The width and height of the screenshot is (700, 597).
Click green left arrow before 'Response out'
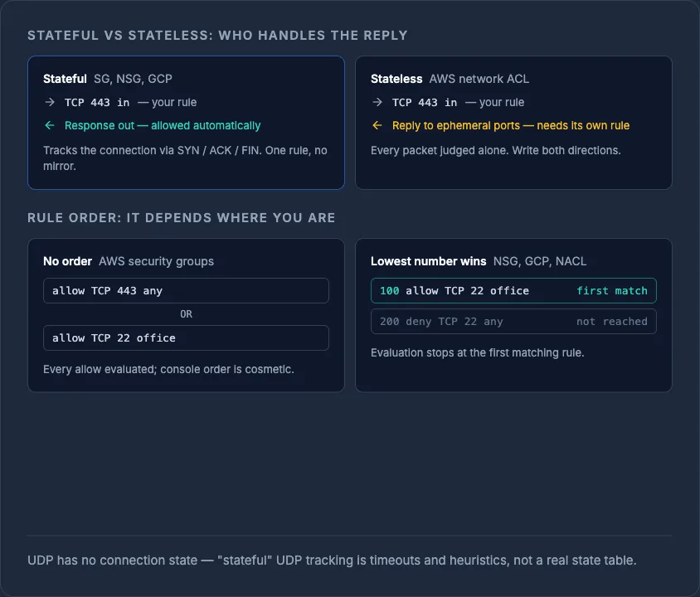click(x=50, y=125)
